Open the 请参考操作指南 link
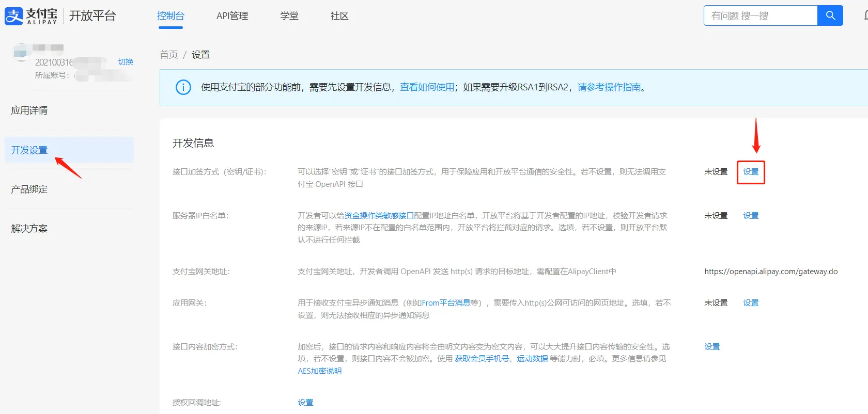The height and width of the screenshot is (414, 868). (x=609, y=87)
